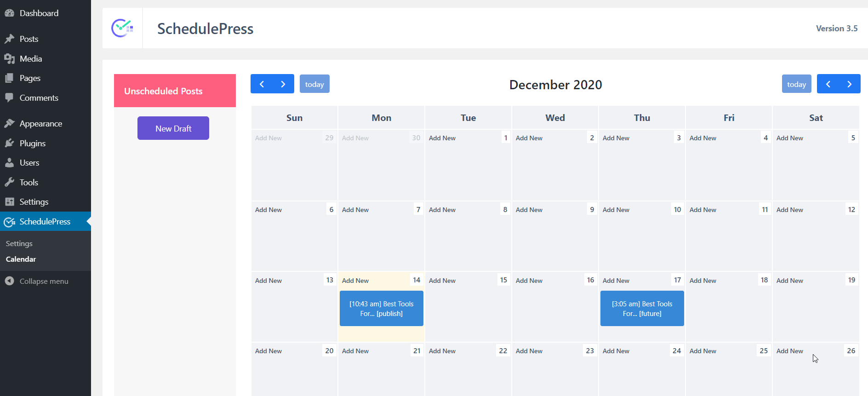Open the 3:05 am future post event
The height and width of the screenshot is (396, 868).
[x=642, y=309]
